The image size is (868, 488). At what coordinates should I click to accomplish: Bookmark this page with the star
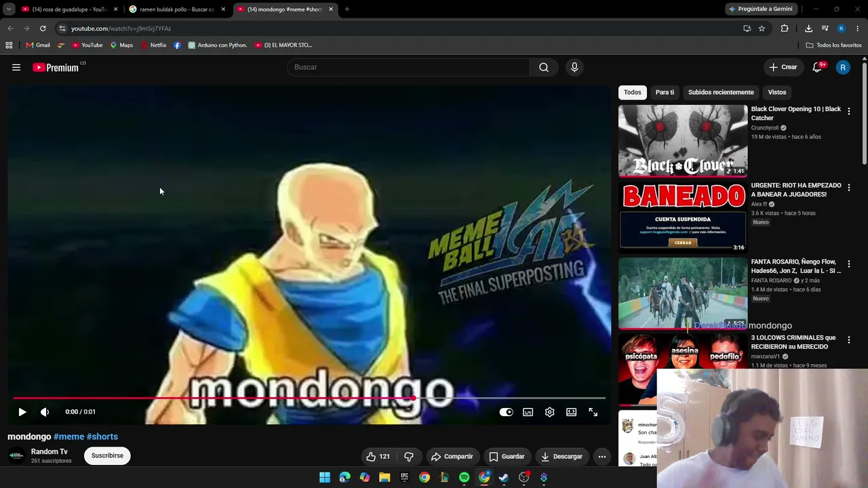click(x=762, y=28)
